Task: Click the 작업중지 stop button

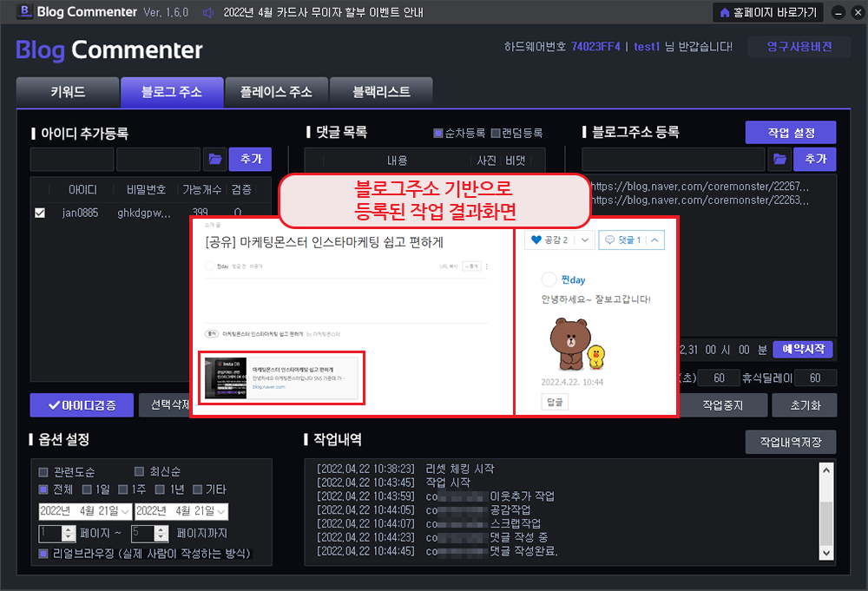Action: coord(722,405)
